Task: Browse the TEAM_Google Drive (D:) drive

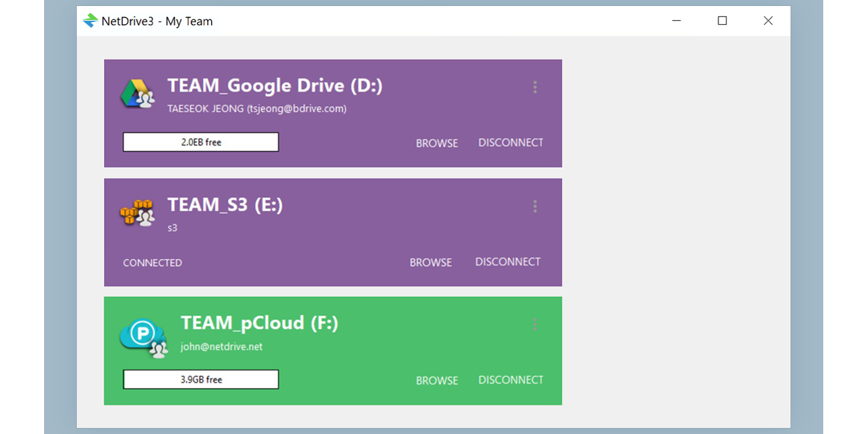Action: 437,143
